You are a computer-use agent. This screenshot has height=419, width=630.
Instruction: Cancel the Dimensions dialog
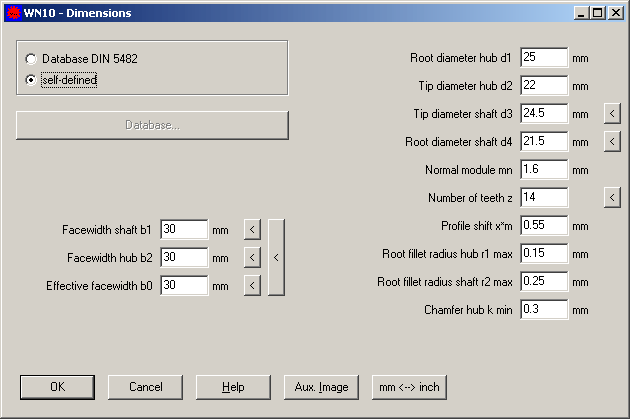146,387
